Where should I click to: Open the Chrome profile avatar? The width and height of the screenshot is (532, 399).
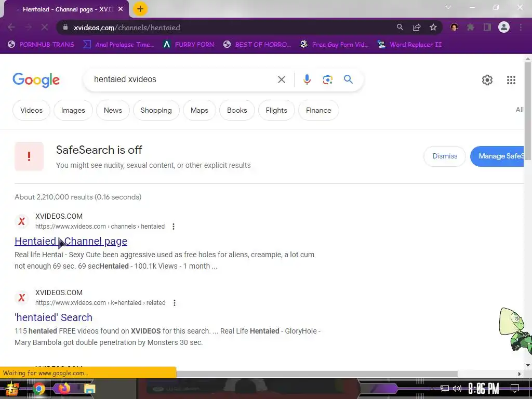pos(504,27)
